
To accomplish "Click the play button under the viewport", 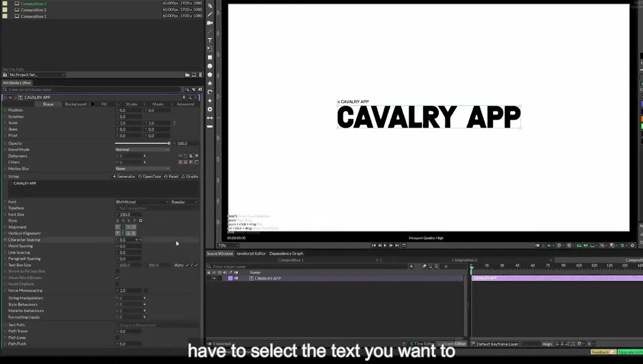I will click(x=385, y=245).
